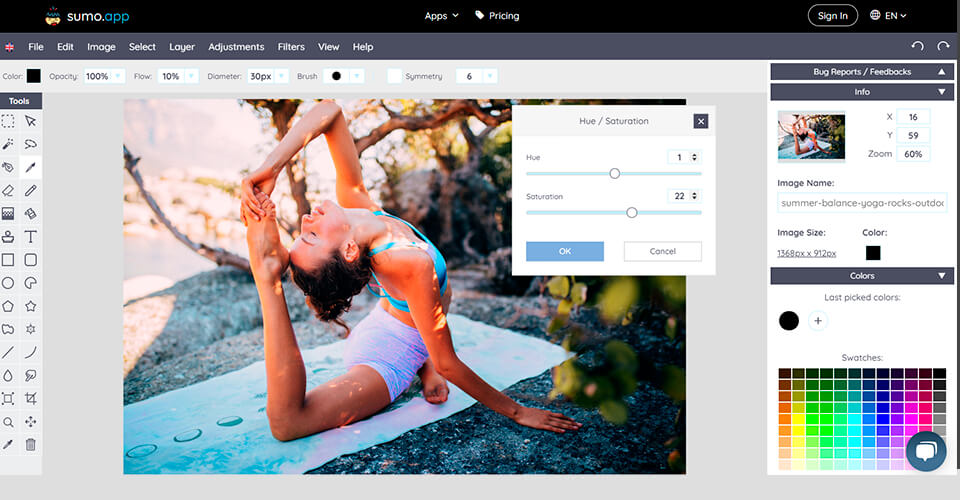The height and width of the screenshot is (500, 960).
Task: Click the trash can icon in Tools
Action: [x=31, y=444]
